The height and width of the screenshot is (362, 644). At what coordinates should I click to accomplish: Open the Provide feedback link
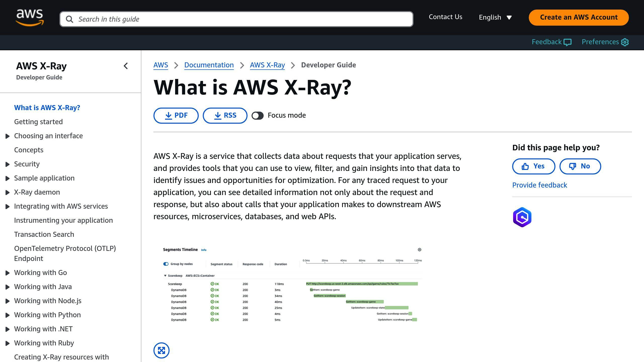click(540, 185)
